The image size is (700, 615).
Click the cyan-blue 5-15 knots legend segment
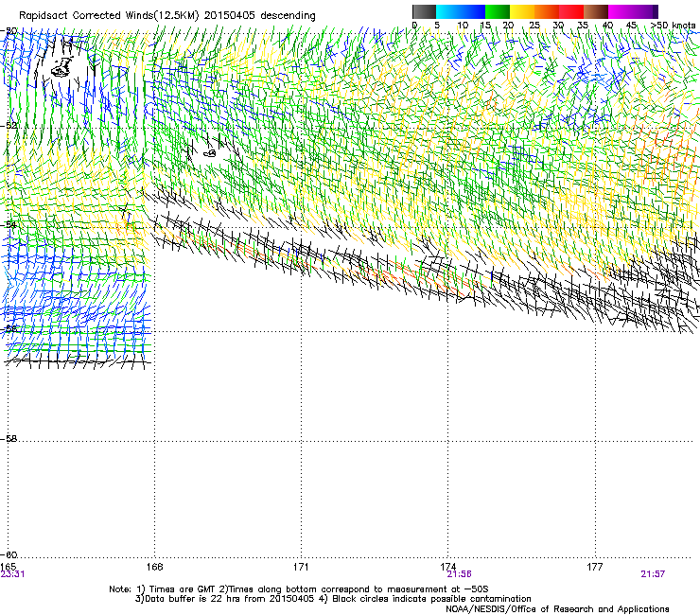click(461, 11)
